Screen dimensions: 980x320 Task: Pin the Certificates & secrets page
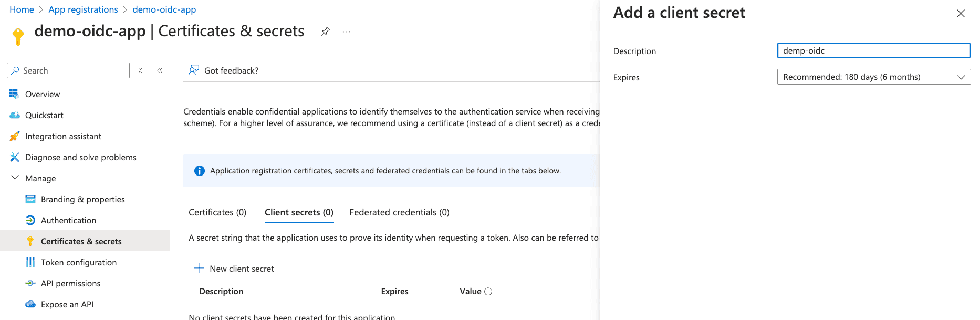point(325,31)
